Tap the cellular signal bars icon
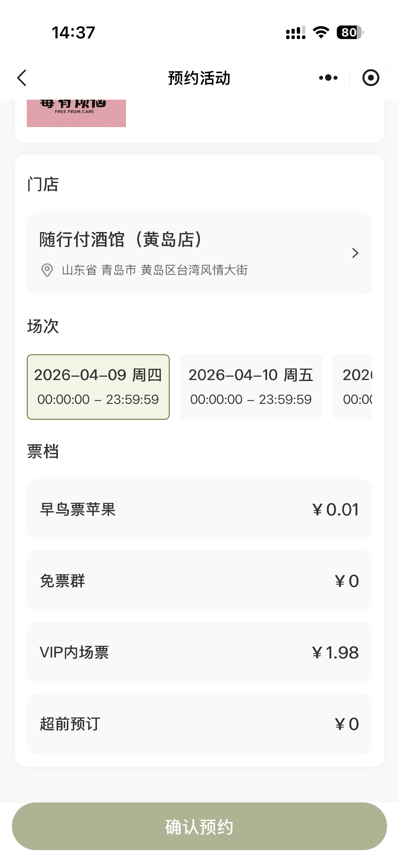The width and height of the screenshot is (399, 868). coord(296,33)
